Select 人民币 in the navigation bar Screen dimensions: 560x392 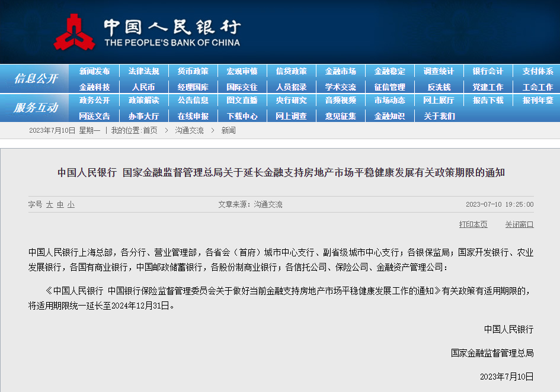point(143,87)
